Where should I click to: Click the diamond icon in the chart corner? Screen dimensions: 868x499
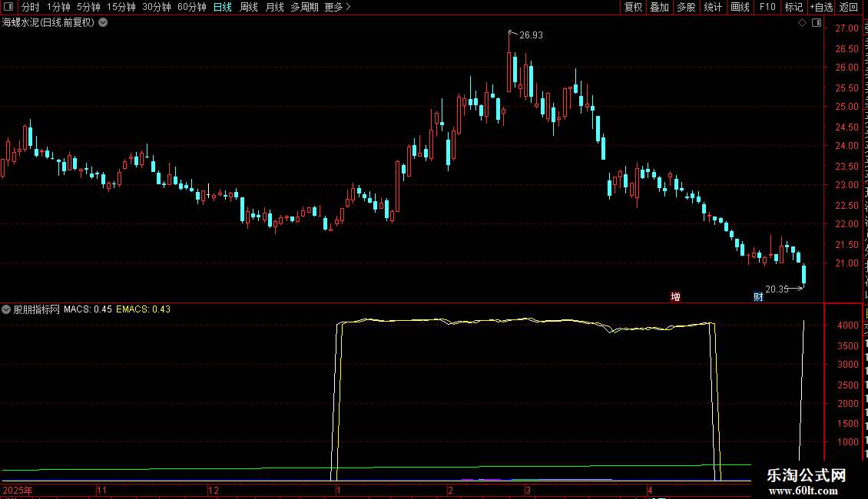coord(802,23)
